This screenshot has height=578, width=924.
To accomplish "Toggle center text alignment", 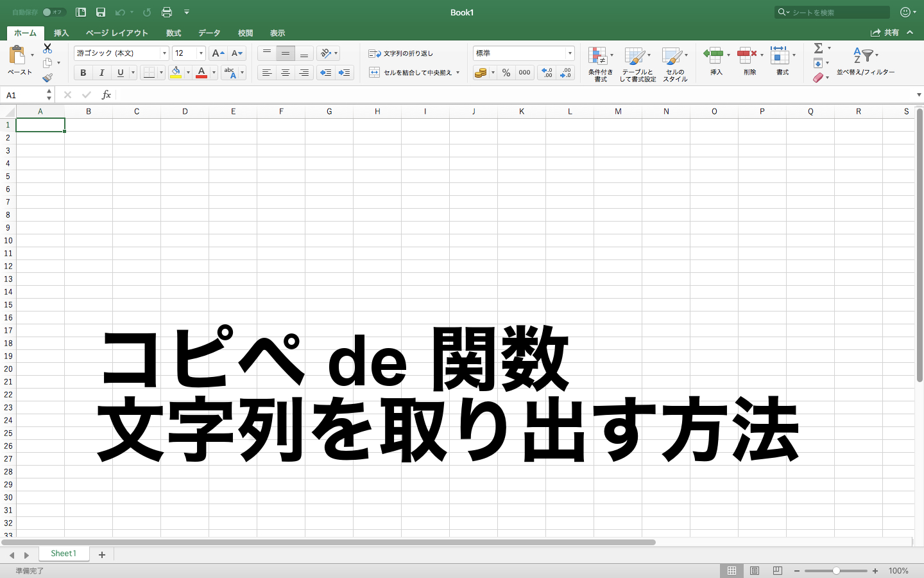I will (285, 73).
